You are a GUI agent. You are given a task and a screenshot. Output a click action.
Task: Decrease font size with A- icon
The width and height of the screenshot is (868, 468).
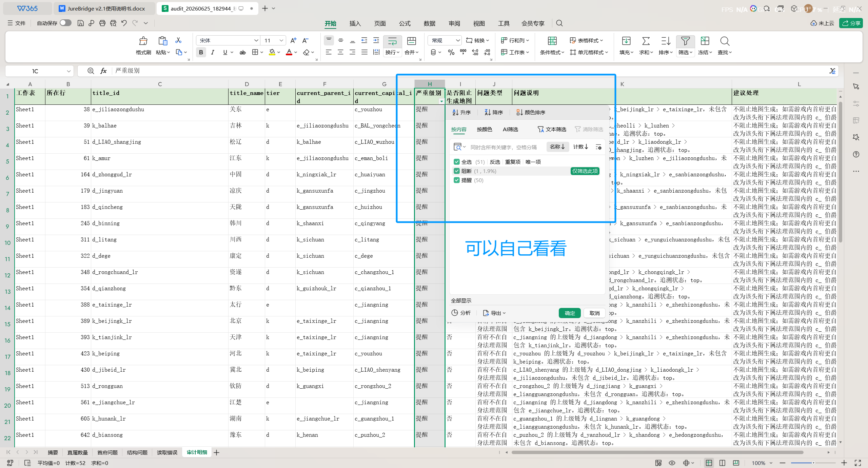[305, 40]
